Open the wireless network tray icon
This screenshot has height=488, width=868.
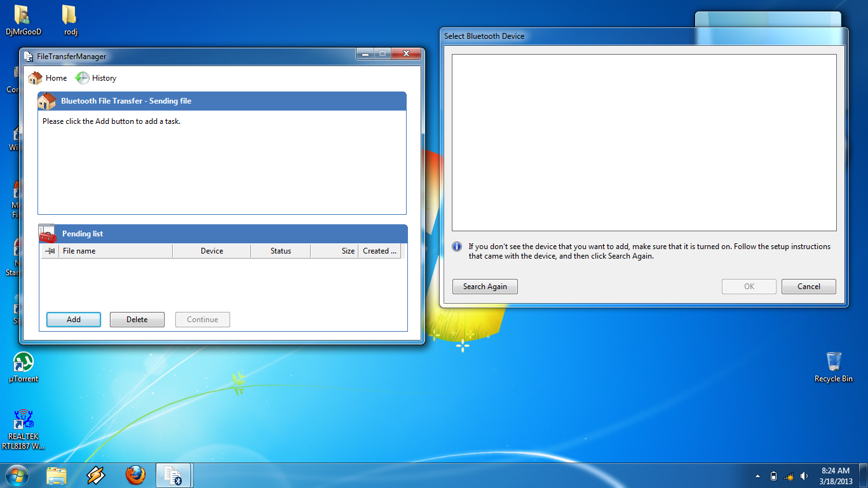(789, 476)
